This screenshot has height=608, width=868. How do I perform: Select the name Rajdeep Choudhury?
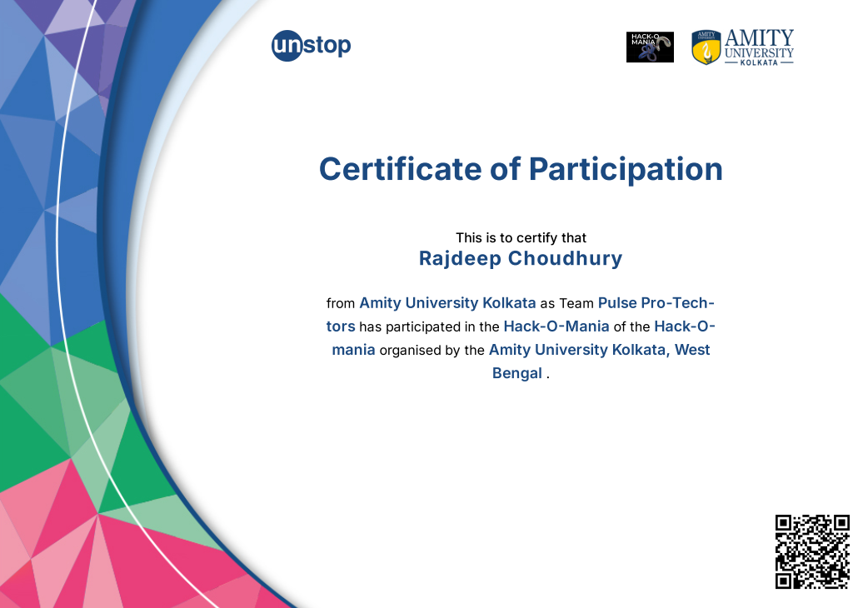point(521,258)
